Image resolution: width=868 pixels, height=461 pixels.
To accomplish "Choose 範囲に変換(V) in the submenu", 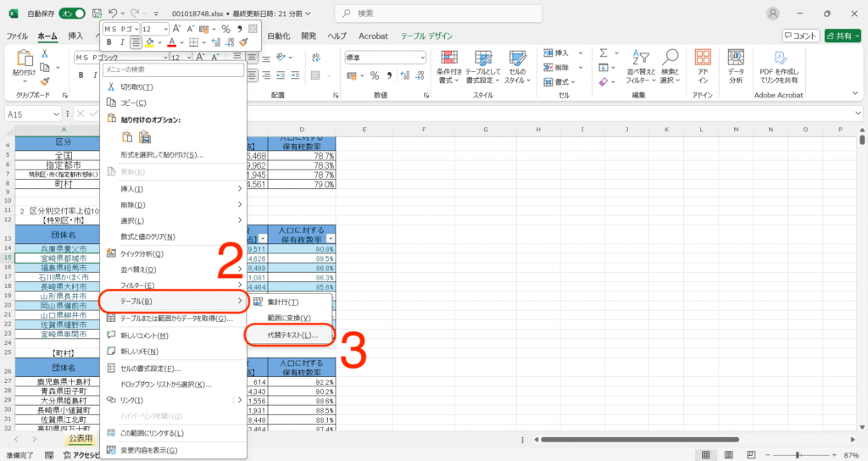I will point(290,318).
